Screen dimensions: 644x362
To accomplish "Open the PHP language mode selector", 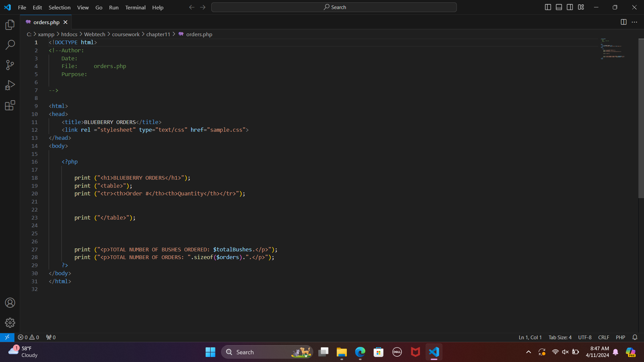I will pyautogui.click(x=620, y=337).
